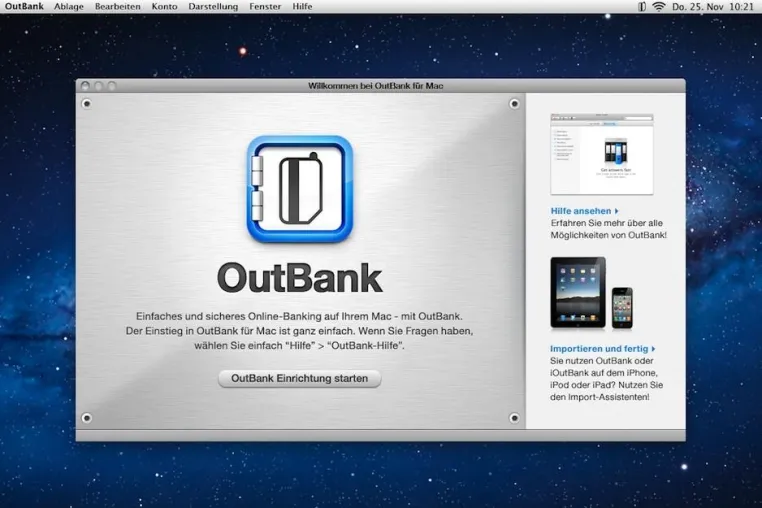Open the help window thumbnail preview
Screen dimensions: 762x508
[602, 154]
